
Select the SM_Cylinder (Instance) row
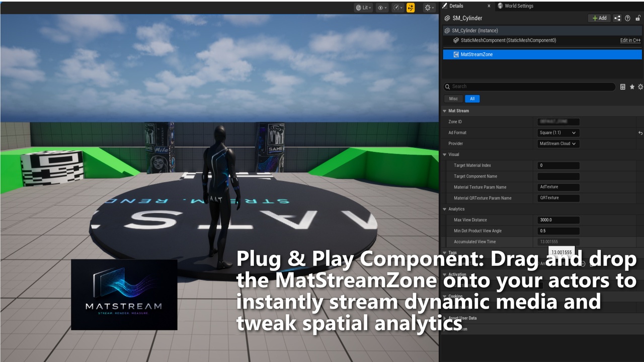click(542, 31)
